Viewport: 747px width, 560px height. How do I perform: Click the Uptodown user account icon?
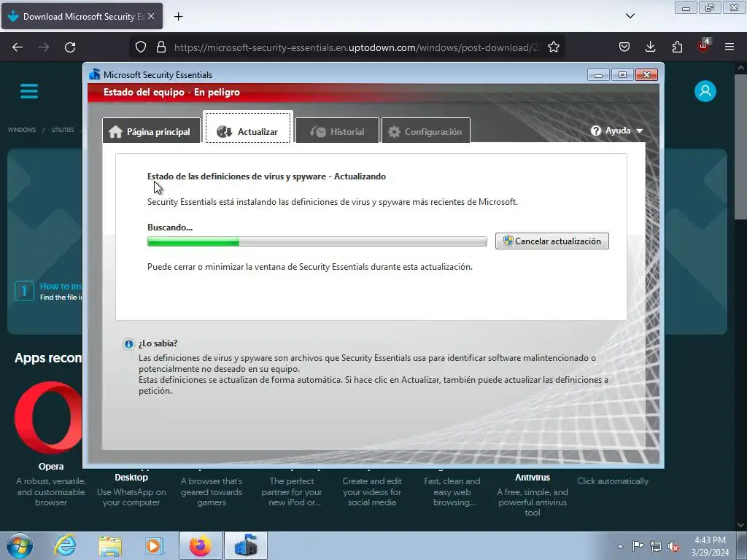[705, 91]
